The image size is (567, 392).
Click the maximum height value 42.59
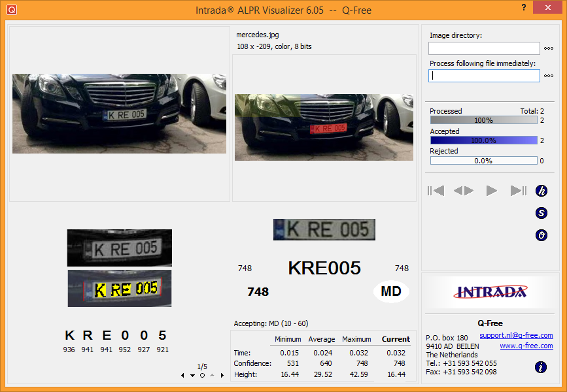tap(359, 374)
